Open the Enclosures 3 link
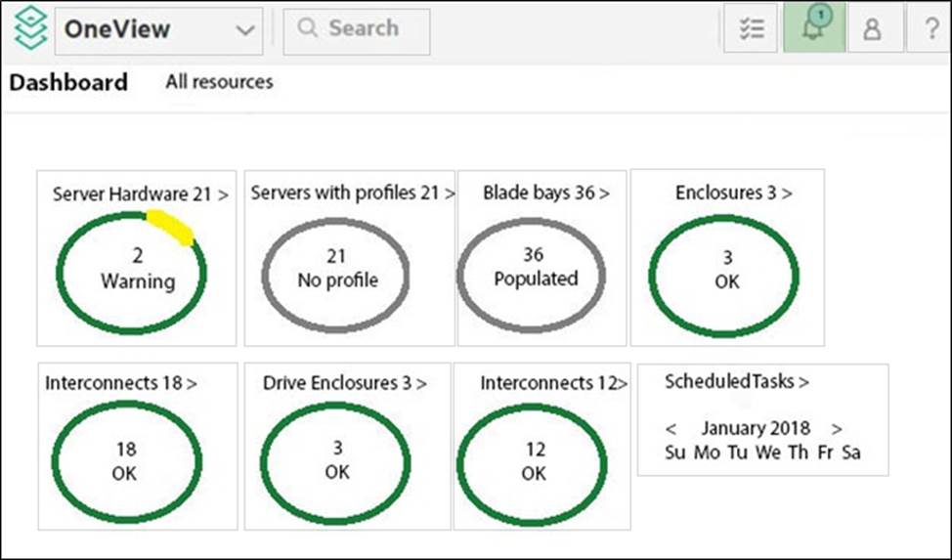The image size is (952, 560). pos(733,193)
